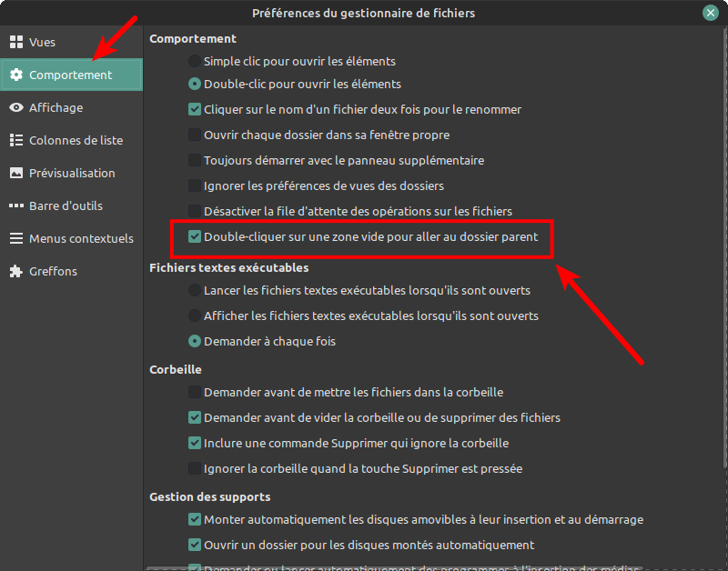Click the Corbeille section heading
Viewport: 728px width, 571px height.
[176, 370]
